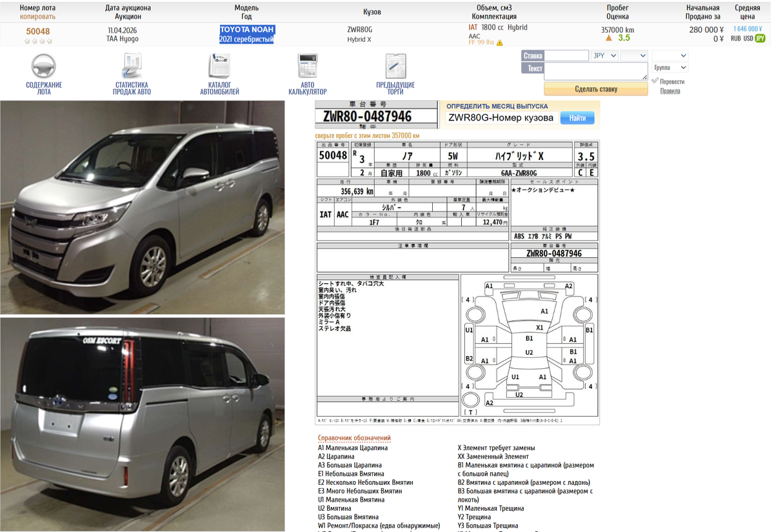Viewport: 774px width, 532px height.
Task: Select the JPY currency badge
Action: (760, 39)
